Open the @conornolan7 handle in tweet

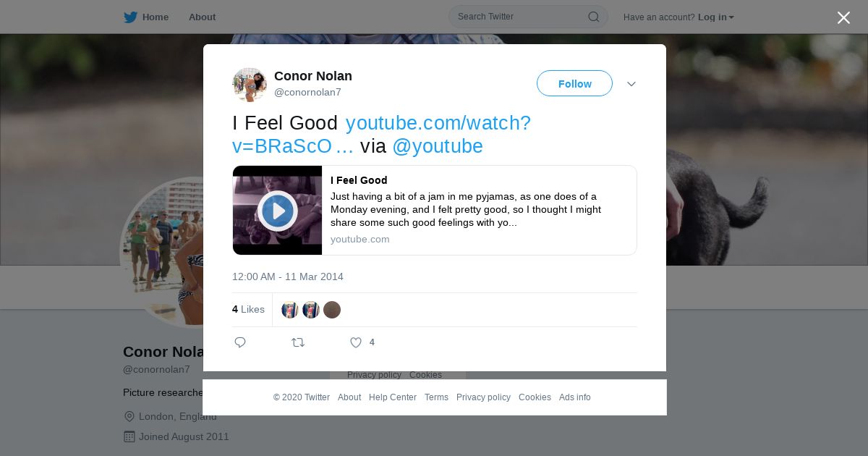click(x=307, y=93)
